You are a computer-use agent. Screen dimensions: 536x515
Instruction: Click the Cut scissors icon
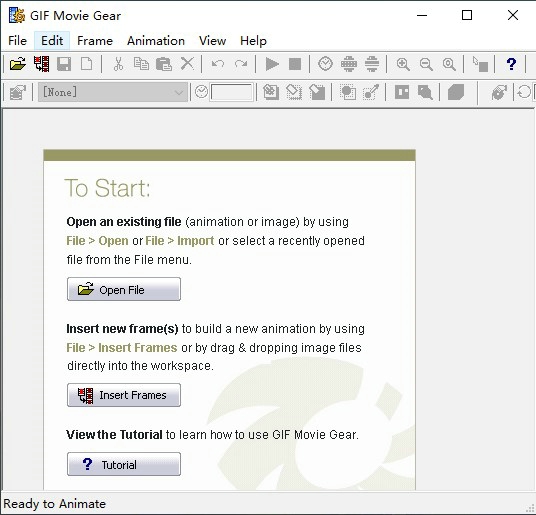pyautogui.click(x=118, y=64)
